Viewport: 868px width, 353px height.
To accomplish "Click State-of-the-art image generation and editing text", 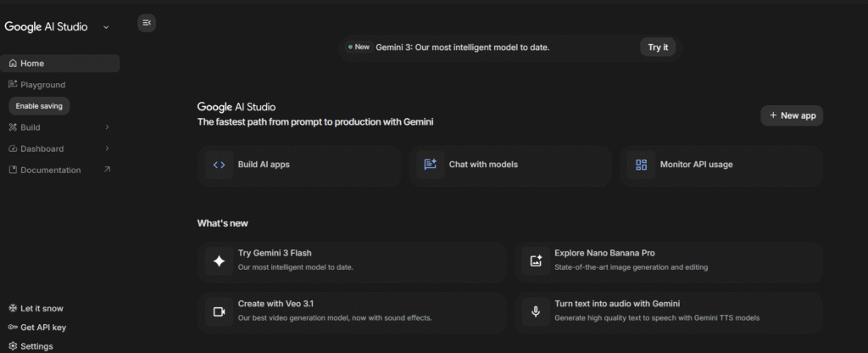I will 631,267.
